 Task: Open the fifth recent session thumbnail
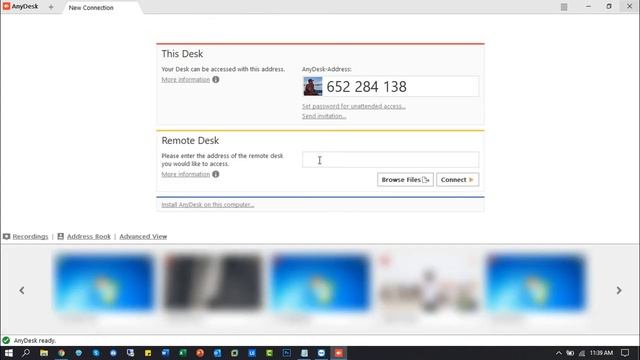536,282
